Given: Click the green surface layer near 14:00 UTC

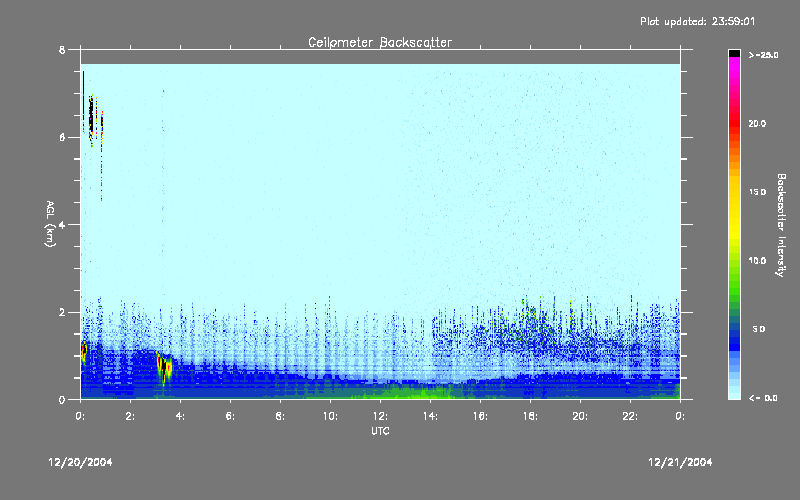Looking at the screenshot, I should click(x=426, y=393).
